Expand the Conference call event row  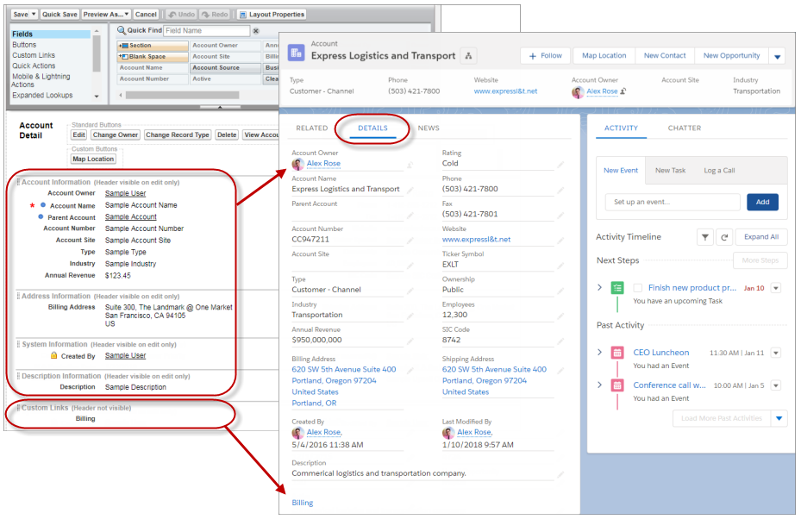click(x=600, y=385)
